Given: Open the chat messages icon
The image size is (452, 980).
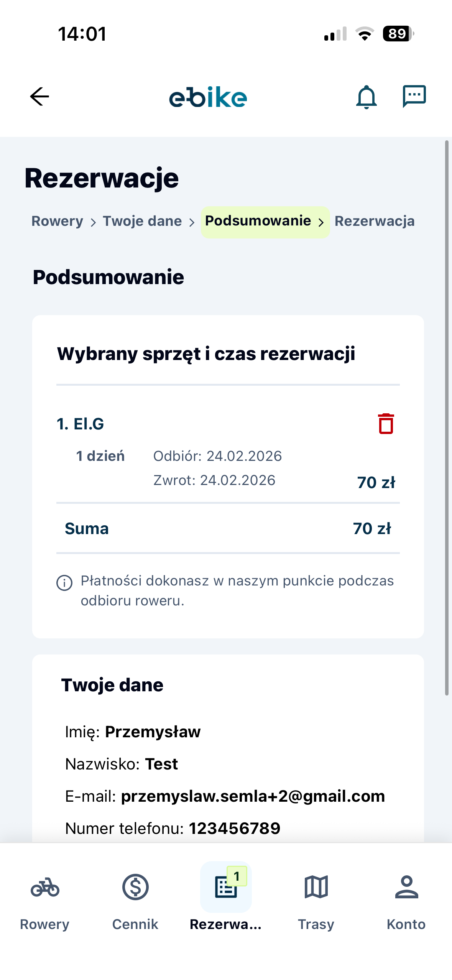Looking at the screenshot, I should pos(414,96).
